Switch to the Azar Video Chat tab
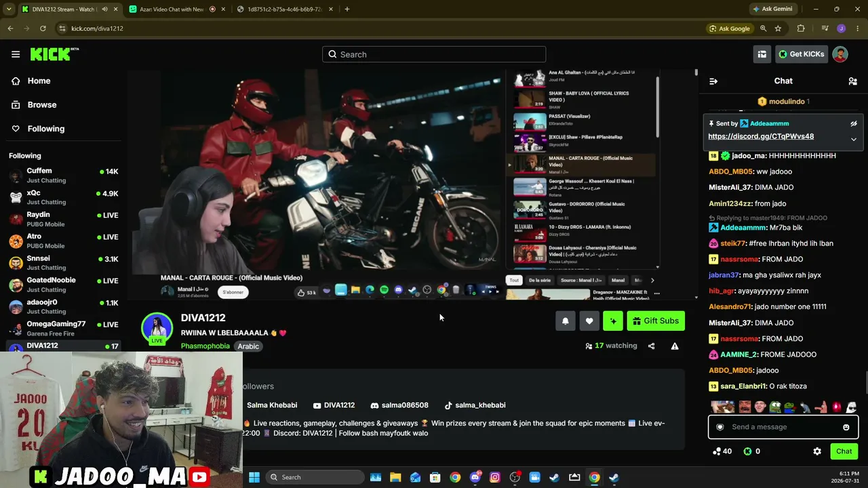 [x=171, y=9]
